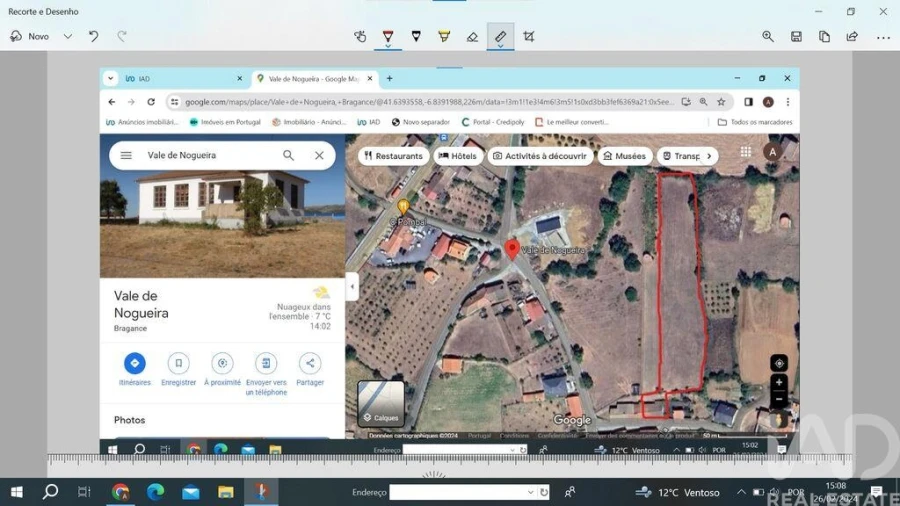Select the yellow highlighter tool

click(444, 37)
